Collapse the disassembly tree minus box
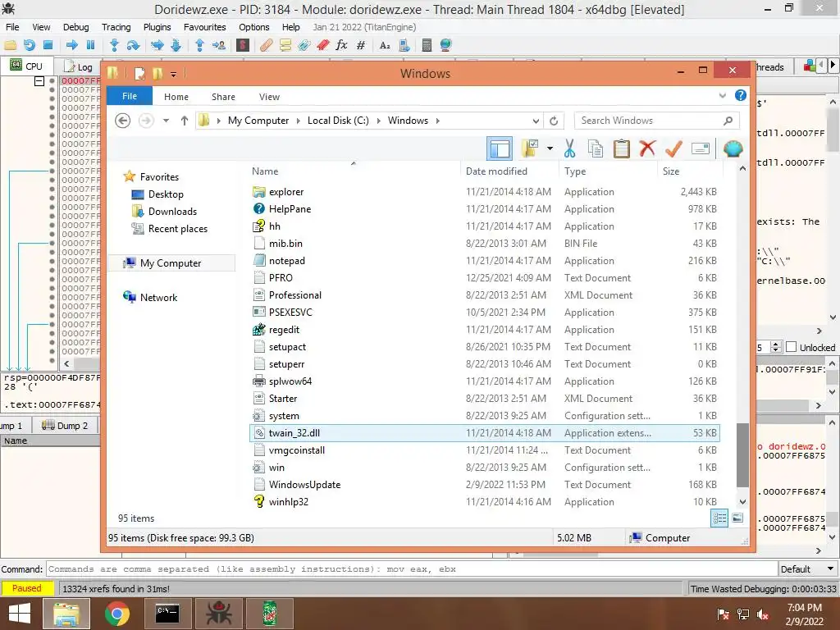 tap(39, 81)
